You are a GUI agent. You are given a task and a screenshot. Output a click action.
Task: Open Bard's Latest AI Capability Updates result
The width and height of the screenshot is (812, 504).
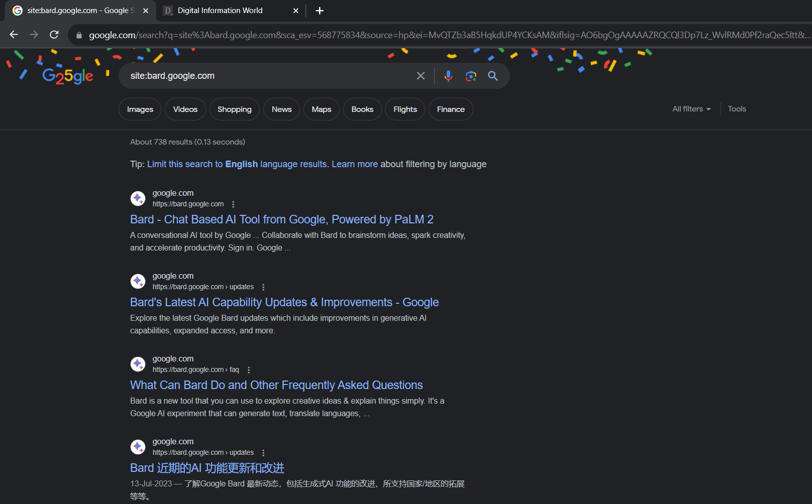[284, 302]
